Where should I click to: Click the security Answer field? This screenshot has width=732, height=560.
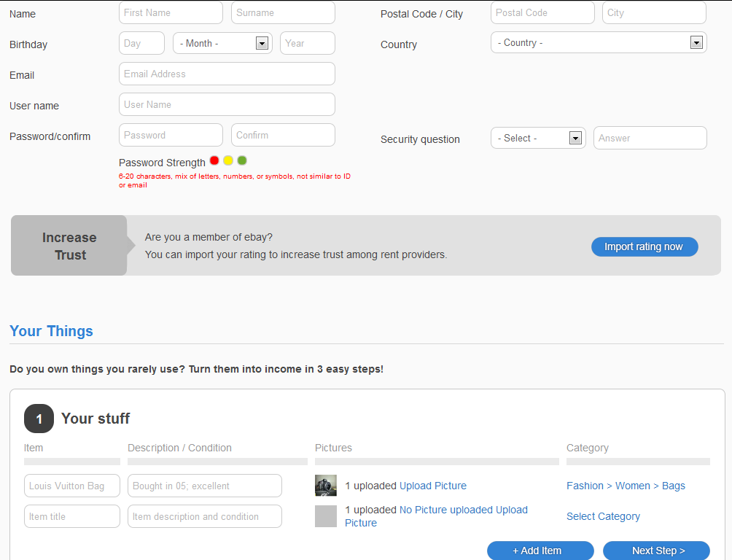(x=650, y=139)
